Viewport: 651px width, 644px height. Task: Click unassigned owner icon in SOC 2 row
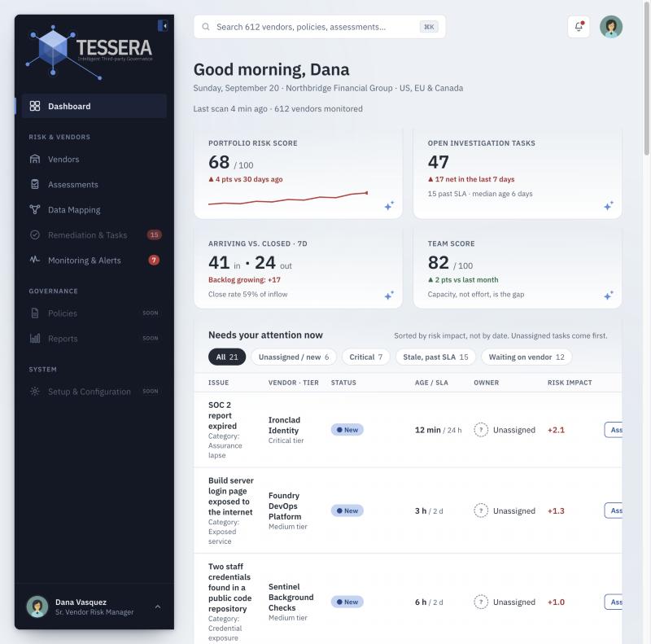481,430
